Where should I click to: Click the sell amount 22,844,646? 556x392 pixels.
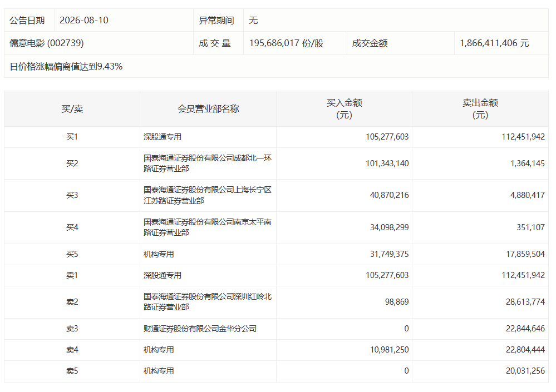(x=525, y=329)
